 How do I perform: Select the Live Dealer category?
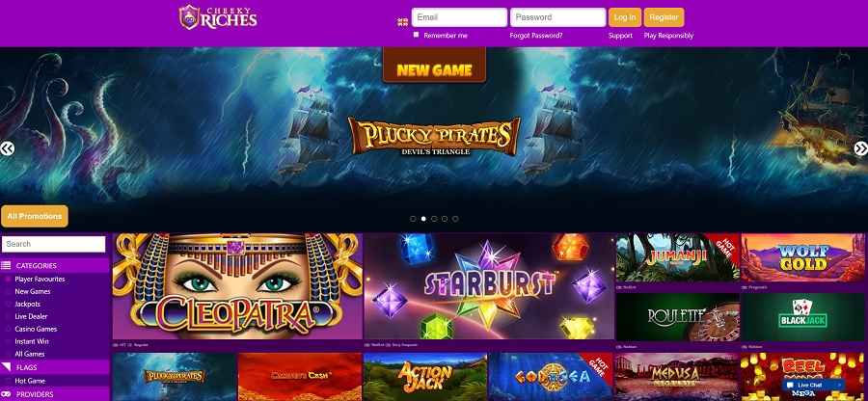[x=31, y=316]
